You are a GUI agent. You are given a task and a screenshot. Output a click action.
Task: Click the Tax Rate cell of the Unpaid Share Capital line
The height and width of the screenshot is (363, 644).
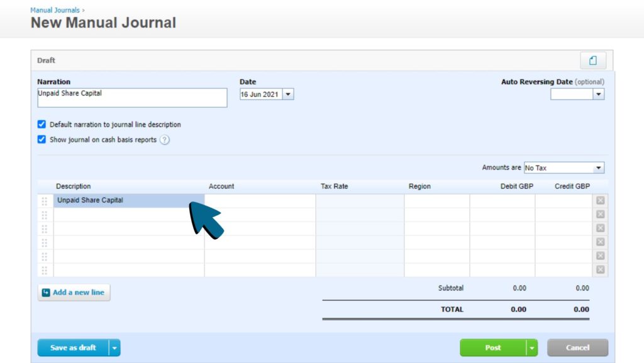pos(360,201)
